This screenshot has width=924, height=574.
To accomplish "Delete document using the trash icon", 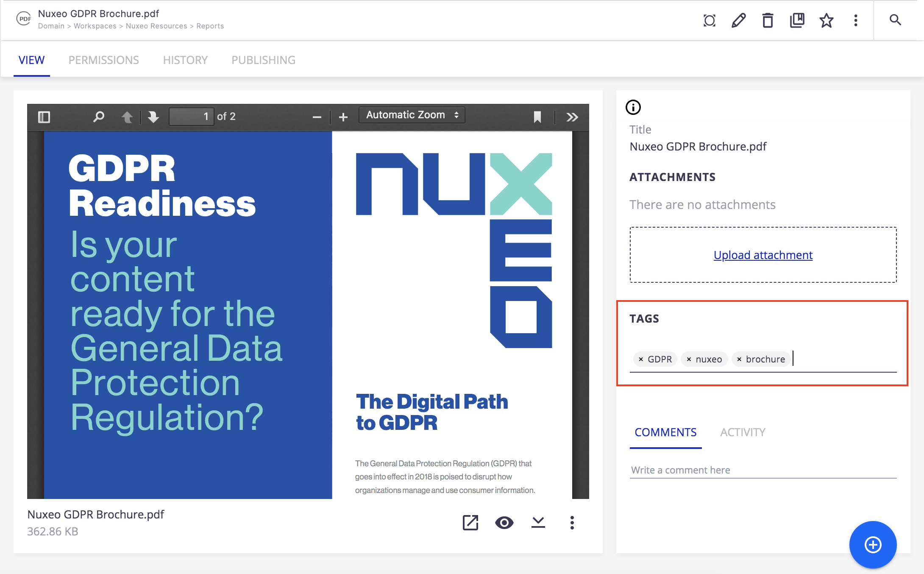I will pos(768,20).
